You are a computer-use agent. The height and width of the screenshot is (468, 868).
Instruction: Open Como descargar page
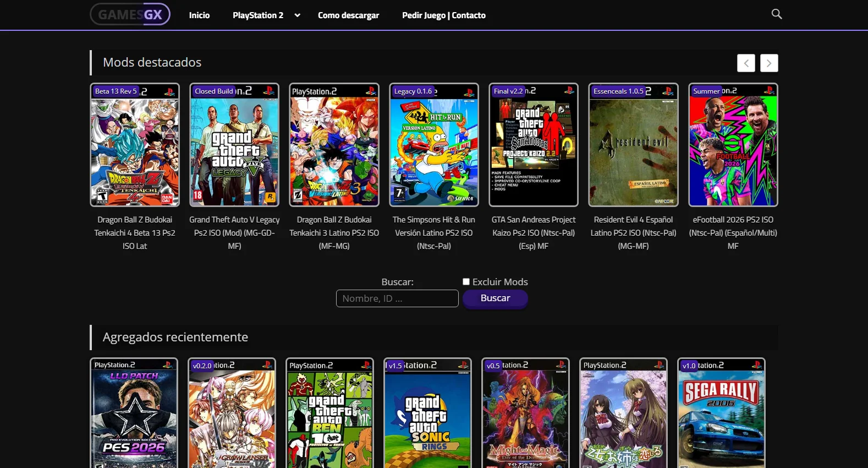click(x=348, y=15)
